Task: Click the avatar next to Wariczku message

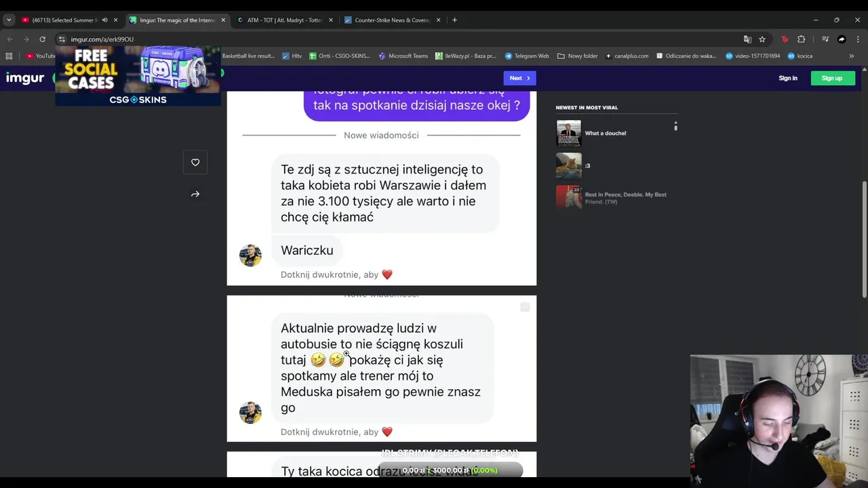Action: (x=250, y=256)
